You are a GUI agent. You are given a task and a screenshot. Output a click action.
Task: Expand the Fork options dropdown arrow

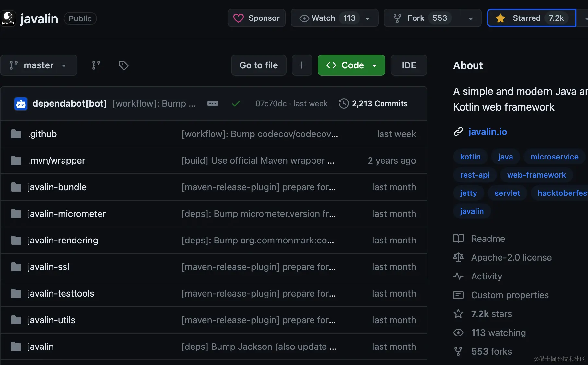point(470,18)
